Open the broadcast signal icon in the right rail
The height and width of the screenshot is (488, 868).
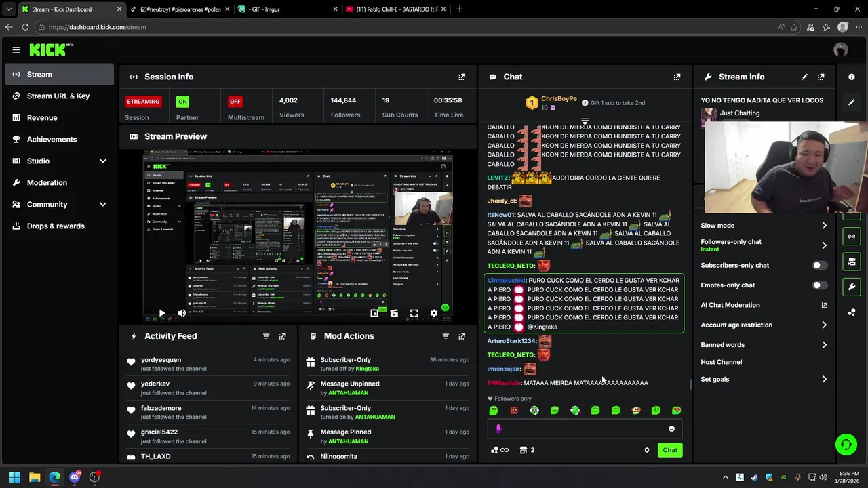(852, 237)
